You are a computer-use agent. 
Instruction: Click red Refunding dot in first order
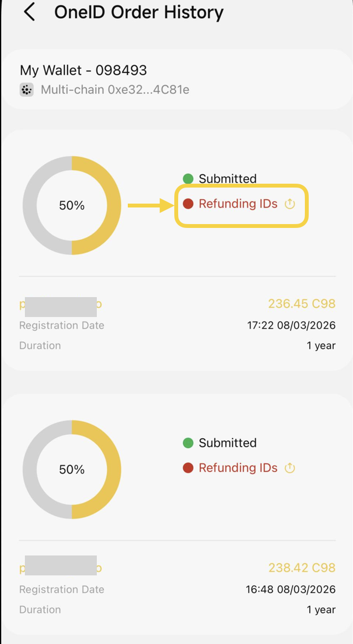click(188, 204)
